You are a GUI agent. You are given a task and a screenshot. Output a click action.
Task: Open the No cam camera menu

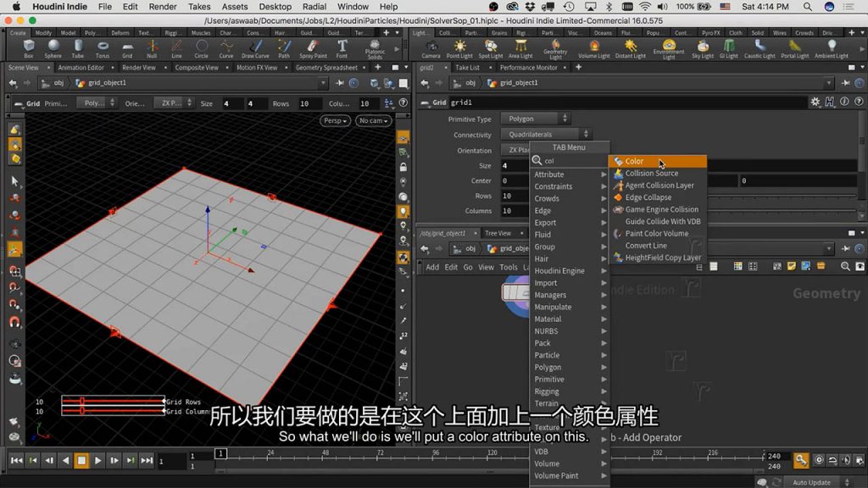(373, 120)
